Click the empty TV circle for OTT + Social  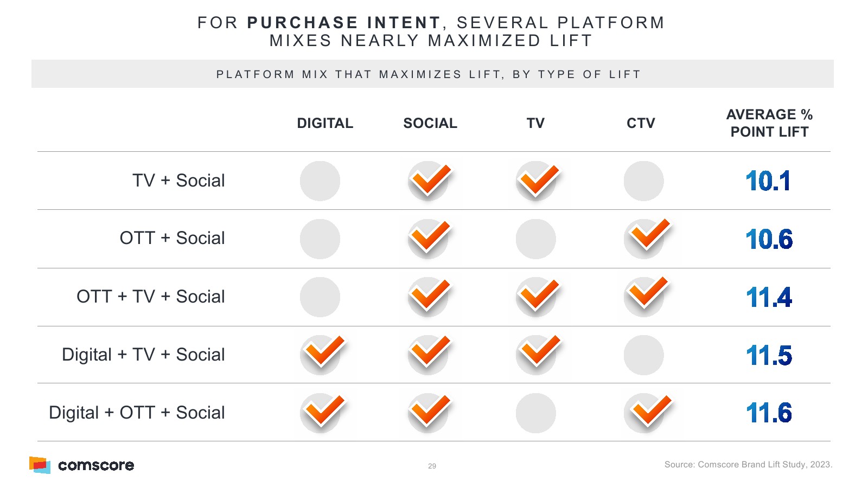536,239
